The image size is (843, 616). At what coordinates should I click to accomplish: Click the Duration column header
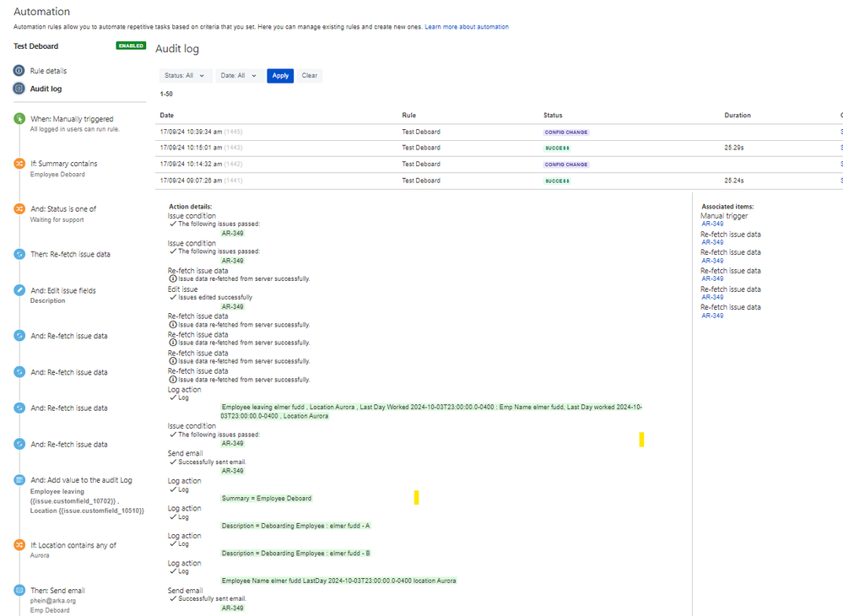tap(737, 115)
